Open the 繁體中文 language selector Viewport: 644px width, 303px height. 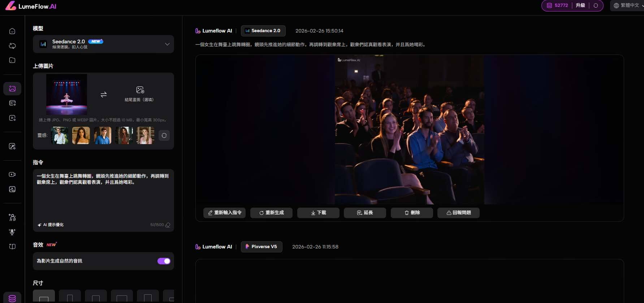(x=628, y=5)
